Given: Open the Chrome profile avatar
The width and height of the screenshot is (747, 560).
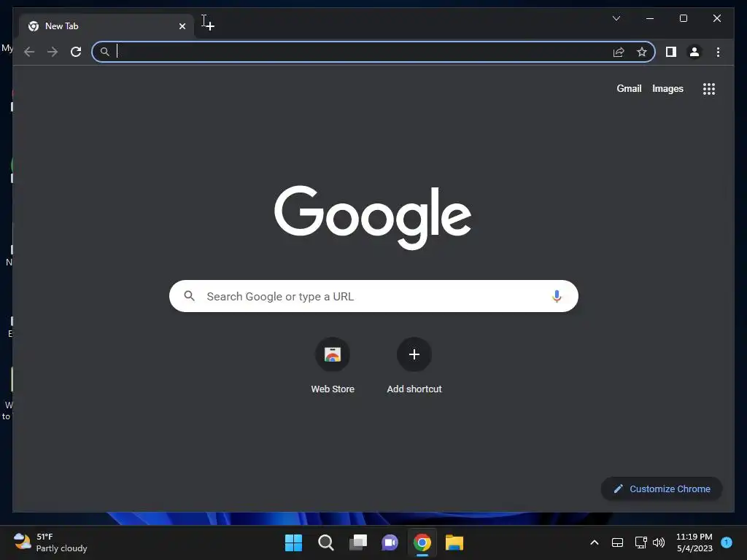Looking at the screenshot, I should (694, 52).
